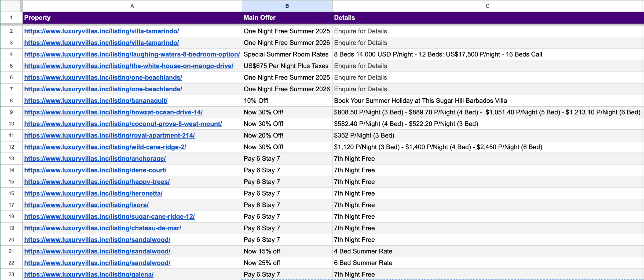The image size is (644, 280).
Task: Open the happy-trees listing link
Action: coord(97,182)
